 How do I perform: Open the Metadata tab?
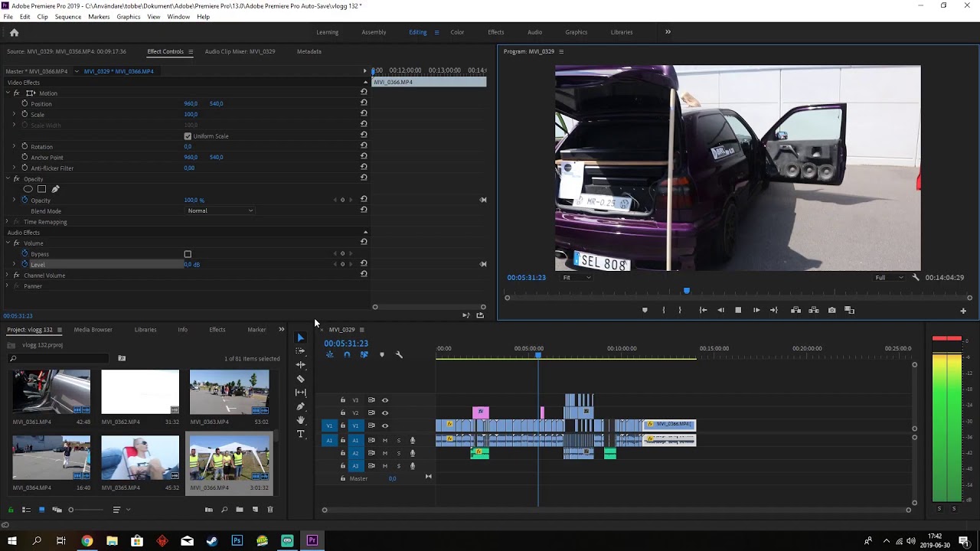pyautogui.click(x=309, y=51)
